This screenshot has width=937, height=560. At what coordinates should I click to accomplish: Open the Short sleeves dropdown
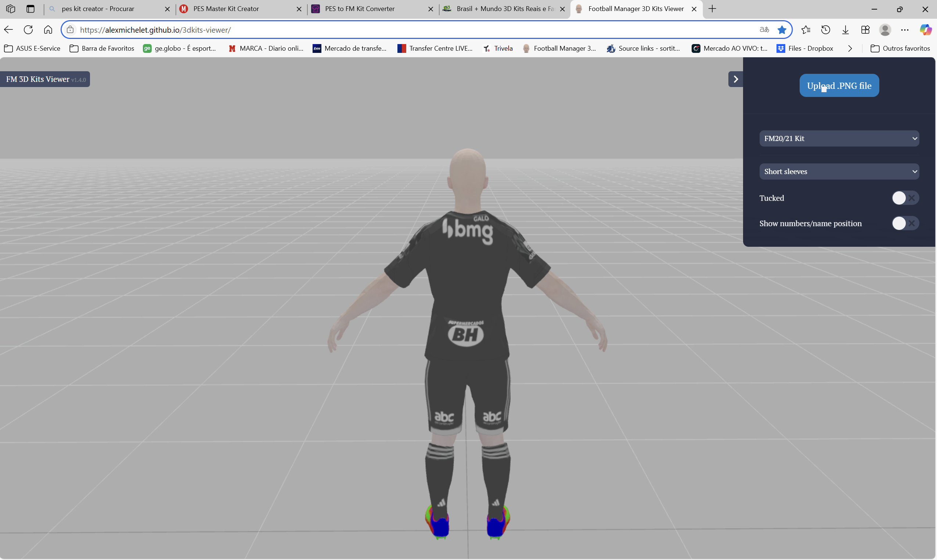[839, 172]
